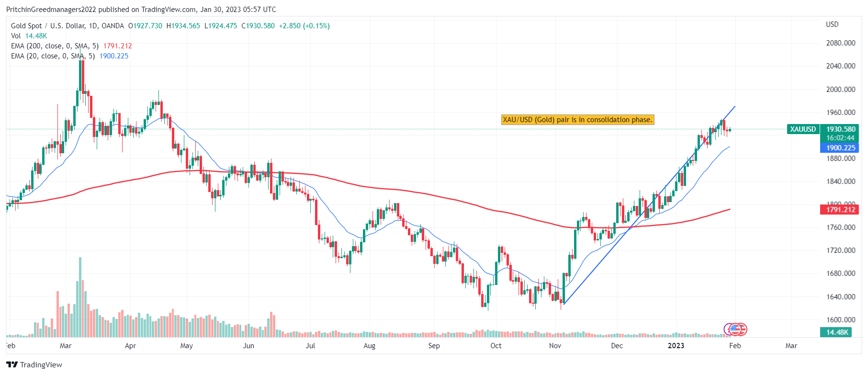Click the open price value O1927.730

[145, 26]
